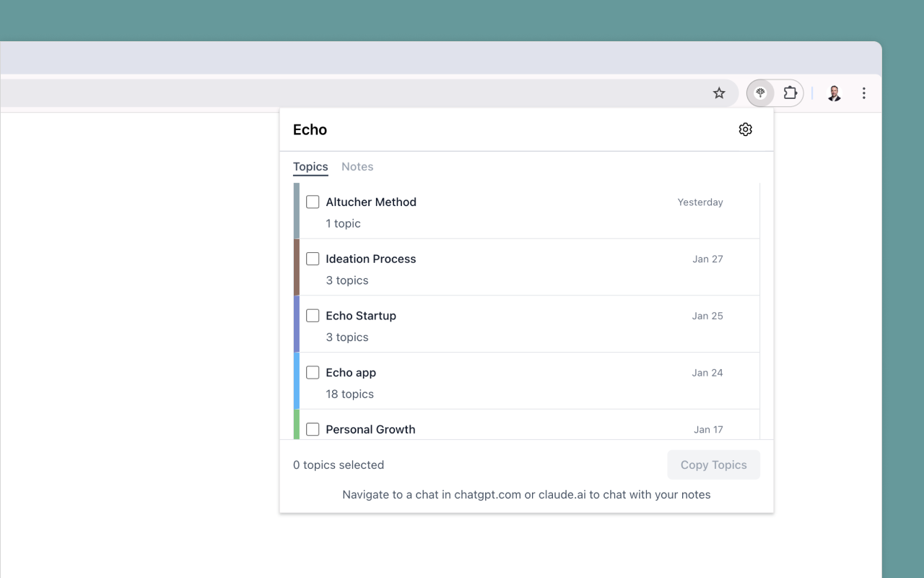Viewport: 924px width, 578px height.
Task: Click the 'Jan 27' date label
Action: click(707, 259)
